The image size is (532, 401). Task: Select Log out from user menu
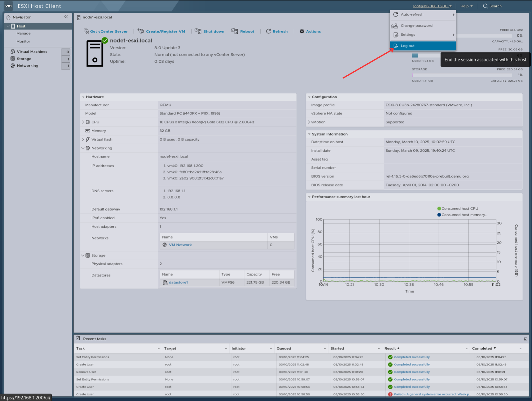pos(407,46)
